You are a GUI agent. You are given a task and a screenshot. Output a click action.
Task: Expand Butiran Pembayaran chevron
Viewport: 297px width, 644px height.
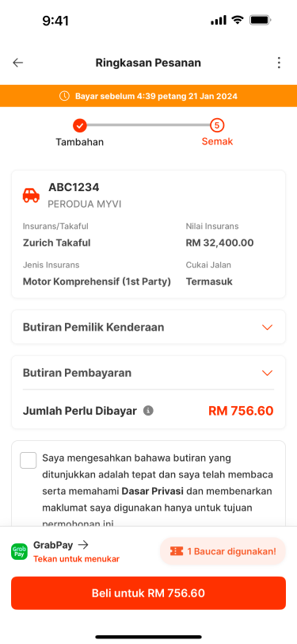coord(268,373)
